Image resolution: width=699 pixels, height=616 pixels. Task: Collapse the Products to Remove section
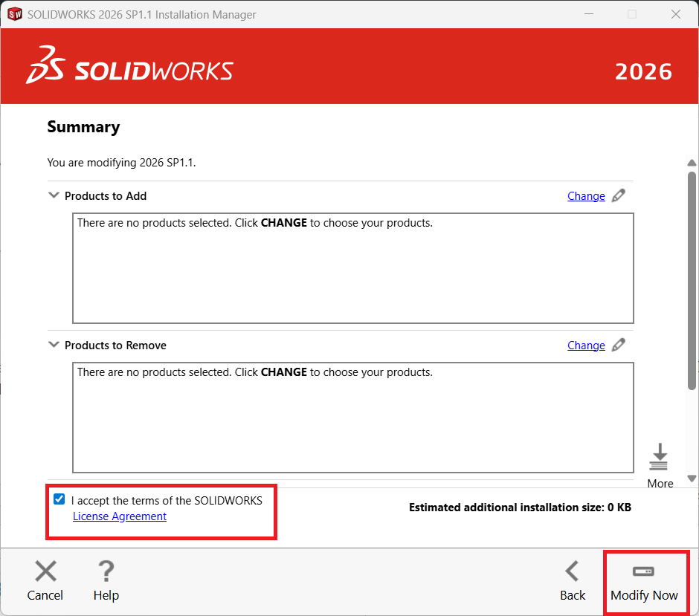click(x=54, y=345)
